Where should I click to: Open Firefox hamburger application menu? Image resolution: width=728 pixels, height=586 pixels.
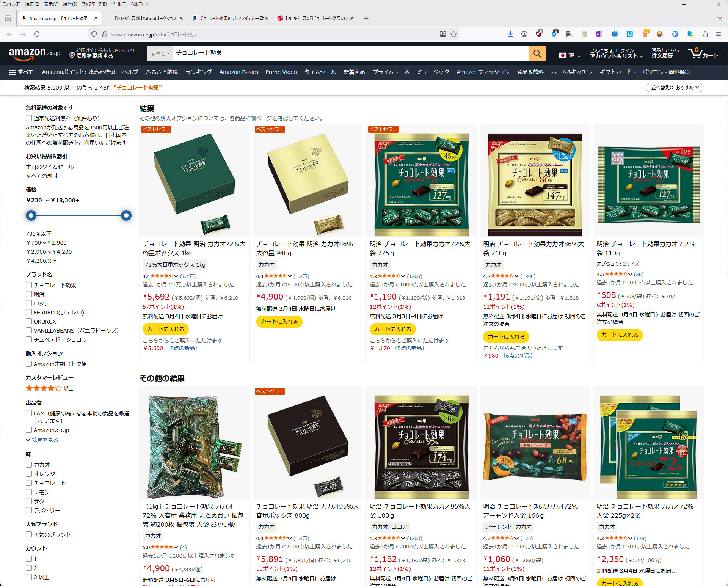(719, 34)
